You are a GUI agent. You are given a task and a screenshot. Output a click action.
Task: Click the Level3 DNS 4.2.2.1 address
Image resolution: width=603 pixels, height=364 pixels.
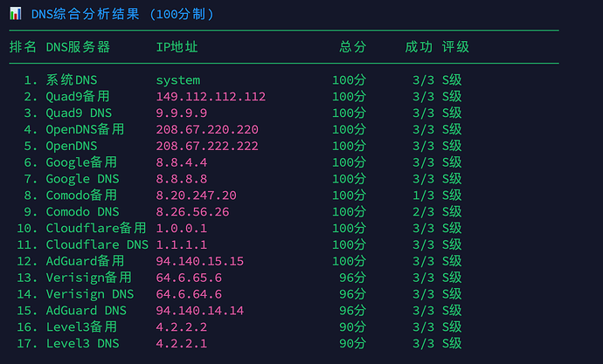[x=182, y=343]
